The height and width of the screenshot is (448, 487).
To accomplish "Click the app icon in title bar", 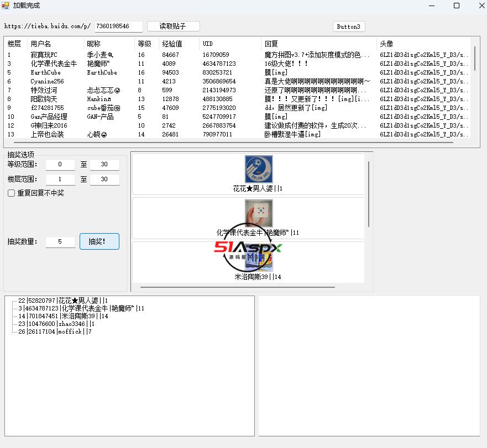I will [x=6, y=6].
